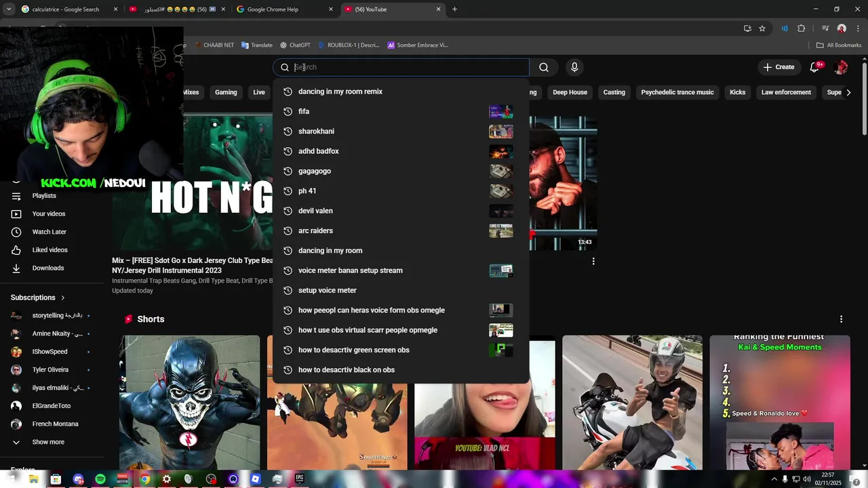Choose suggestion 'dancing in my room remix'
Image resolution: width=868 pixels, height=488 pixels.
401,91
